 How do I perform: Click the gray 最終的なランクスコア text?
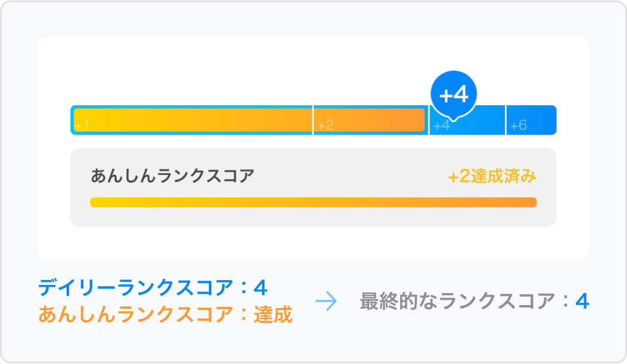pos(457,302)
